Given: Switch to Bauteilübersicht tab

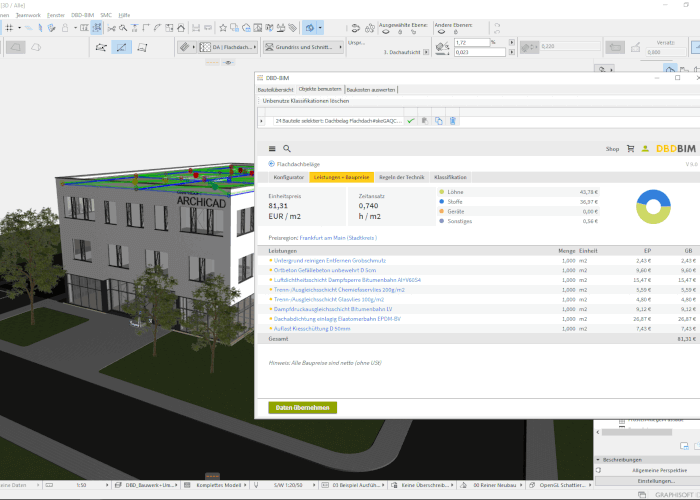Looking at the screenshot, I should pyautogui.click(x=275, y=90).
